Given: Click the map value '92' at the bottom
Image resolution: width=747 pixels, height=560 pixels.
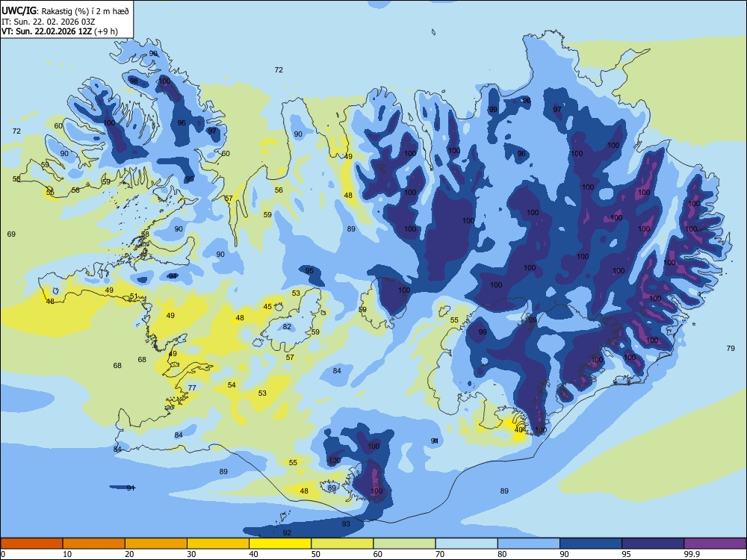Looking at the screenshot, I should pos(287,533).
